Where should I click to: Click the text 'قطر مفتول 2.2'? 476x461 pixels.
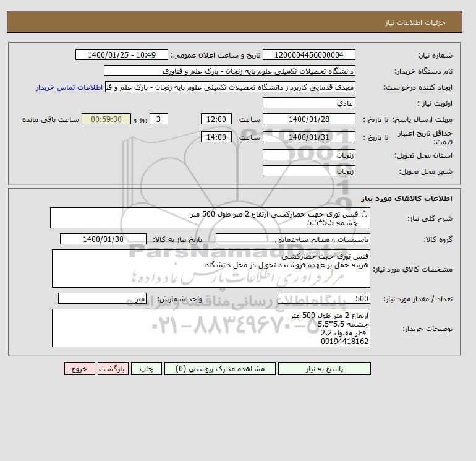[344, 333]
